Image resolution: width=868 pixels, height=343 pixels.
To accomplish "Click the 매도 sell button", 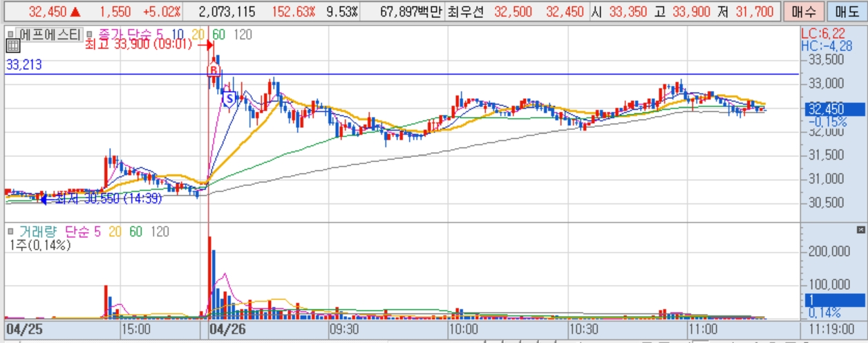I will (x=846, y=12).
